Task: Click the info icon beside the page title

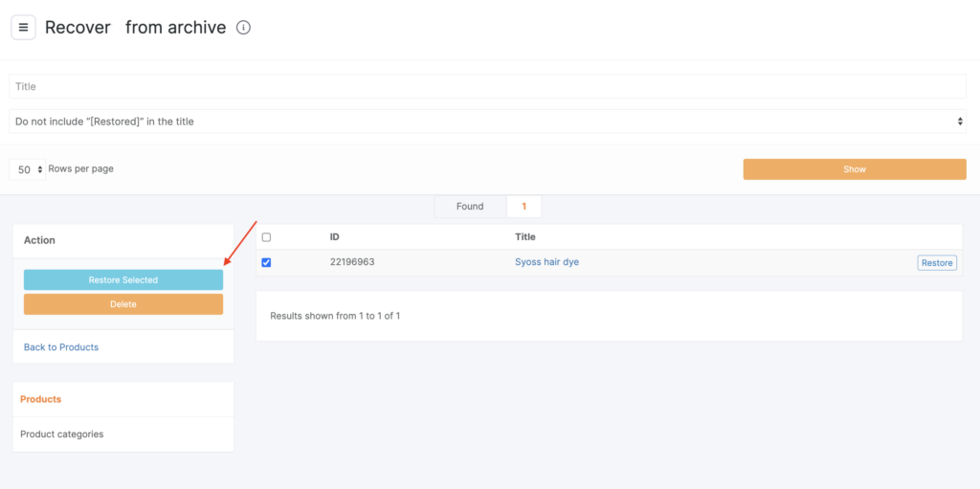Action: click(x=243, y=28)
